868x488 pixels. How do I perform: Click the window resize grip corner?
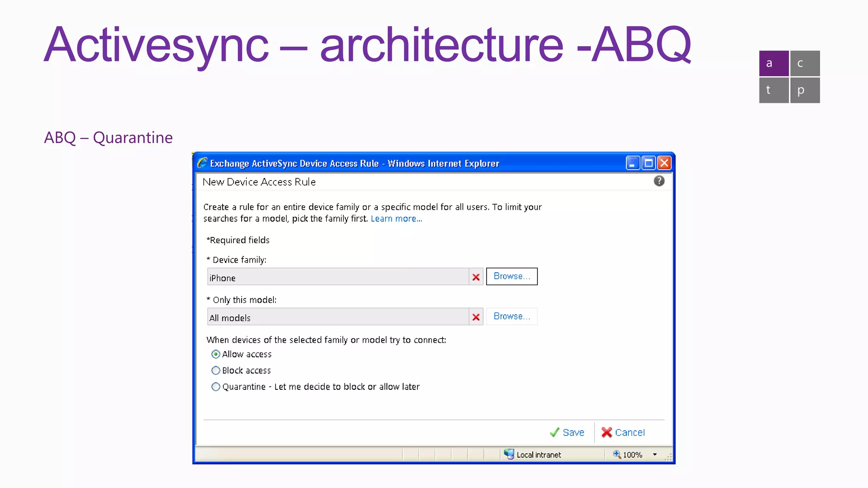click(x=668, y=457)
